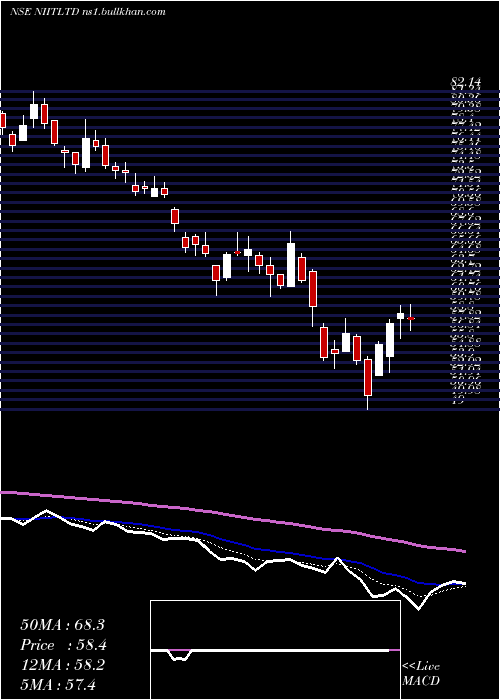
Task: Click the 82.14 top price label
Action: 465,83
